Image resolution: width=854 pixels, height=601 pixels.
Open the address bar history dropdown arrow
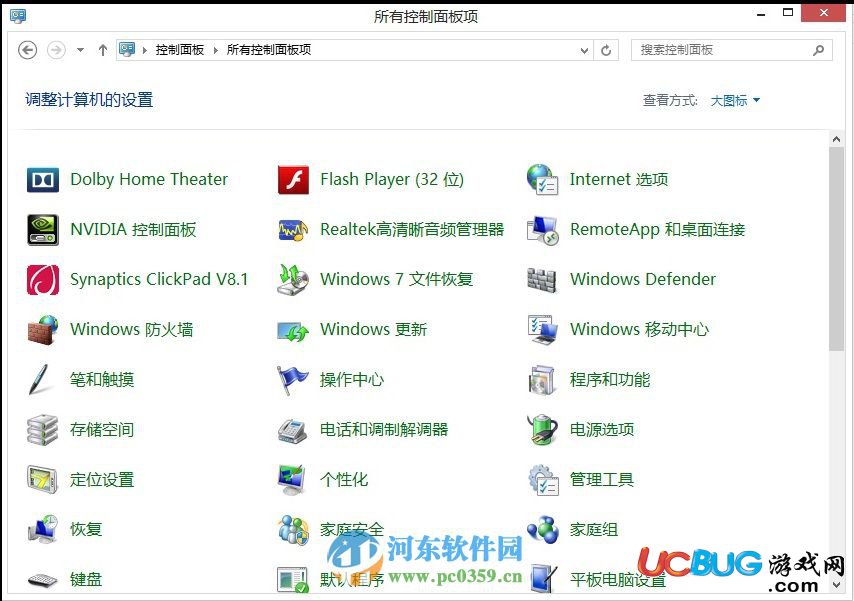(x=584, y=51)
